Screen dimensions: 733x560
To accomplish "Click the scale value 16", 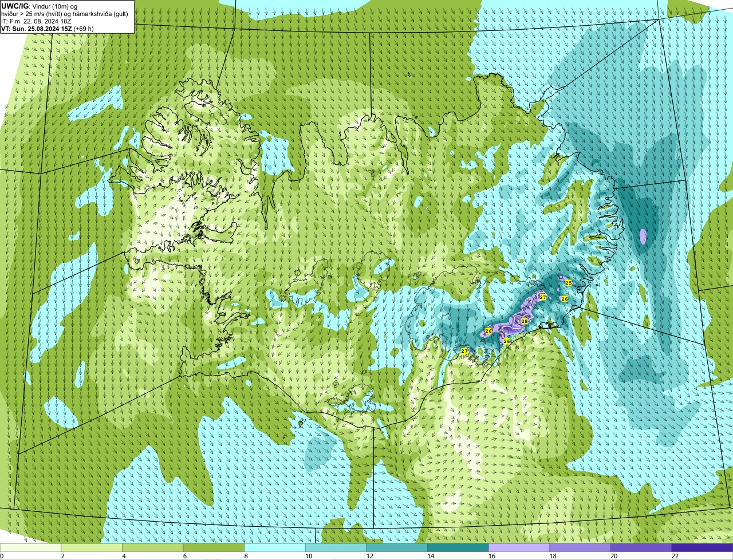I will (x=492, y=556).
